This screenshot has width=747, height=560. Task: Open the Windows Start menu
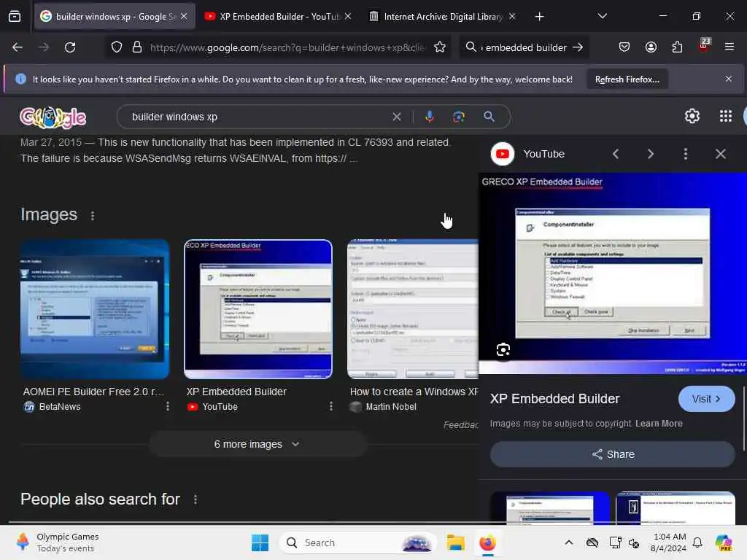[x=260, y=542]
